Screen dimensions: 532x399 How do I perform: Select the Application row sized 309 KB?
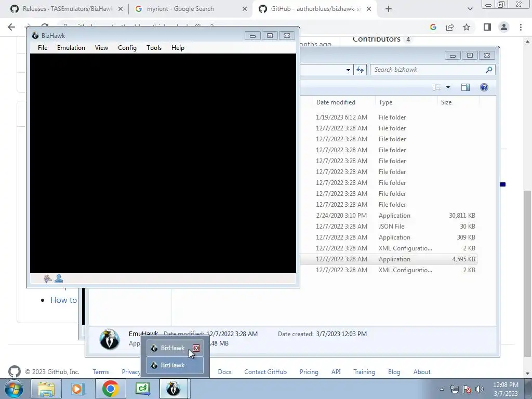[389, 237]
